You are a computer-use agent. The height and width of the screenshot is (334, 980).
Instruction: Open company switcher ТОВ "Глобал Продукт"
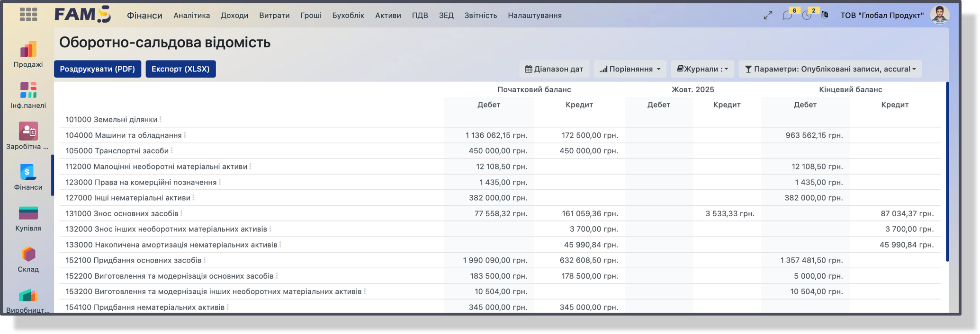pyautogui.click(x=882, y=15)
